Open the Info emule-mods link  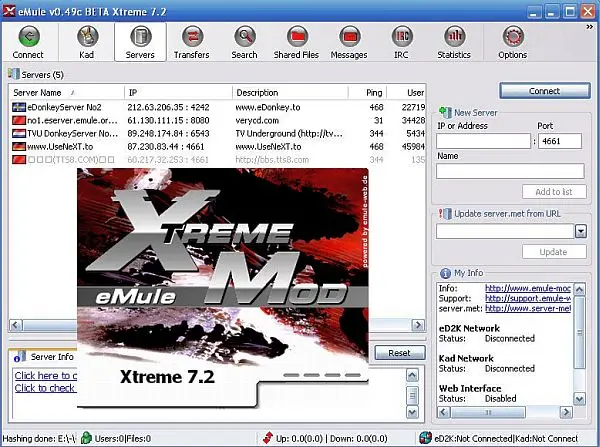click(x=528, y=288)
